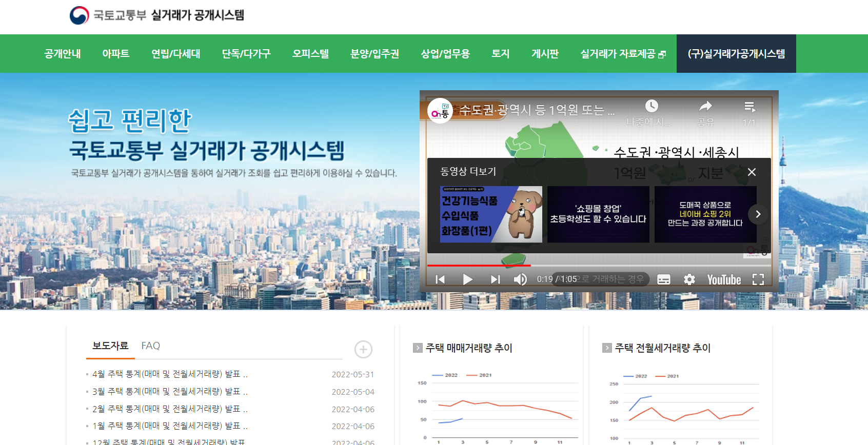Select the 단독/다가구 menu item

coord(246,54)
